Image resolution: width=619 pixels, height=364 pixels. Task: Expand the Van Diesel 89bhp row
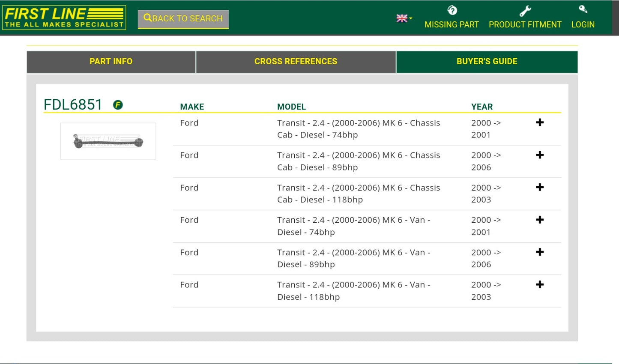[x=540, y=252]
